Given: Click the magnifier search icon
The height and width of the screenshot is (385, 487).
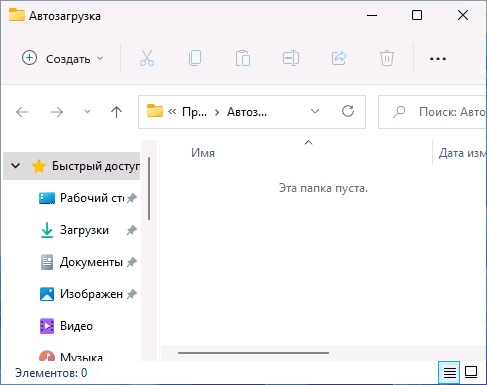Looking at the screenshot, I should [399, 112].
